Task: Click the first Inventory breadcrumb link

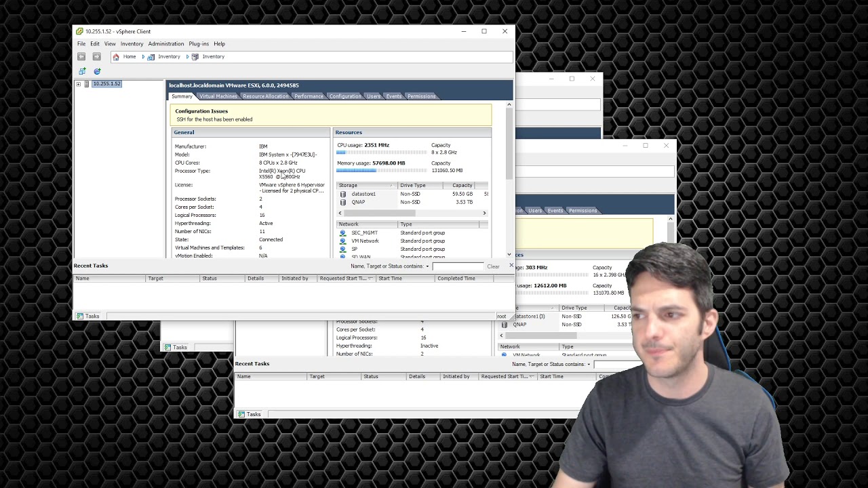Action: pos(169,57)
